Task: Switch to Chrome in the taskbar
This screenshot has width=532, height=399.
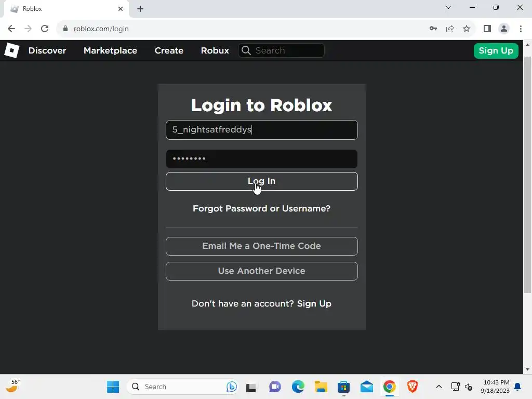Action: 390,387
